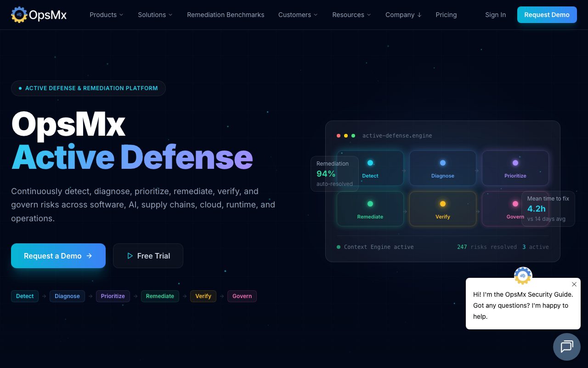The image size is (588, 368).
Task: Go to Pricing page
Action: coord(446,15)
